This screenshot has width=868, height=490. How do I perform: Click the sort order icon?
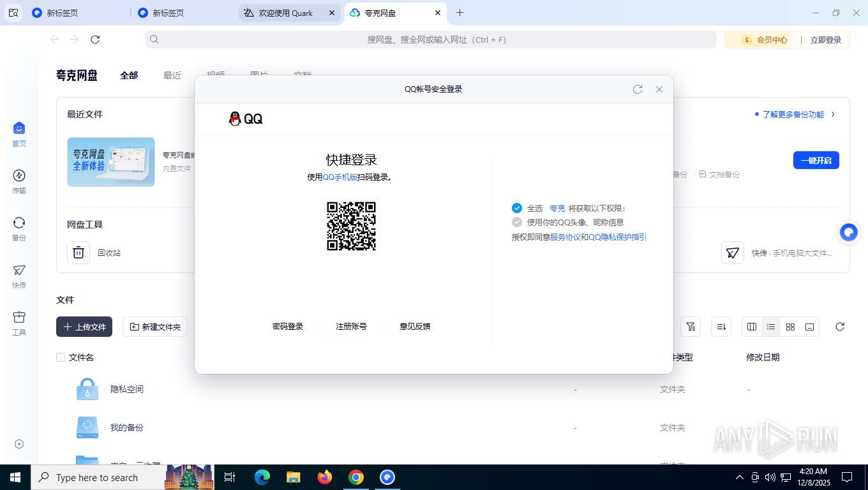721,327
